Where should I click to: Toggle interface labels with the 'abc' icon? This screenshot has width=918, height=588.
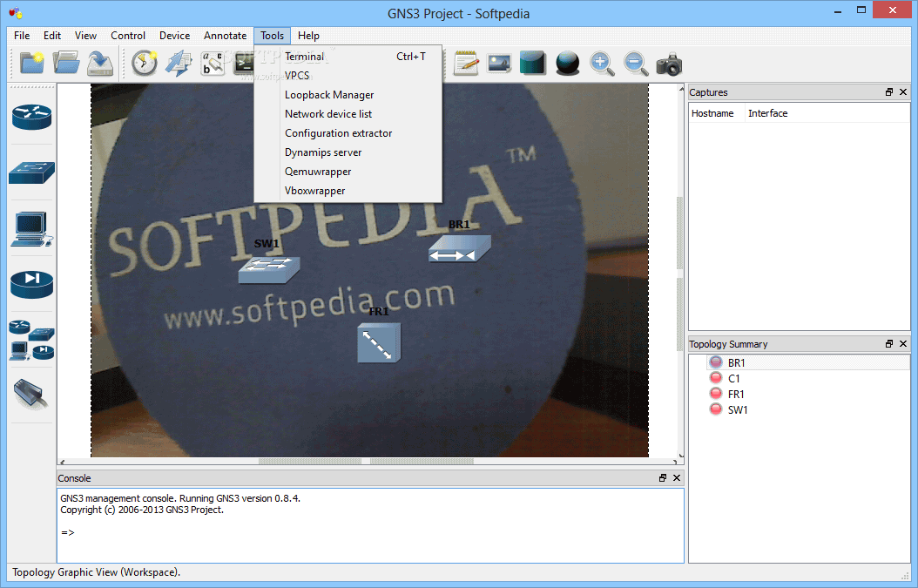click(x=213, y=64)
